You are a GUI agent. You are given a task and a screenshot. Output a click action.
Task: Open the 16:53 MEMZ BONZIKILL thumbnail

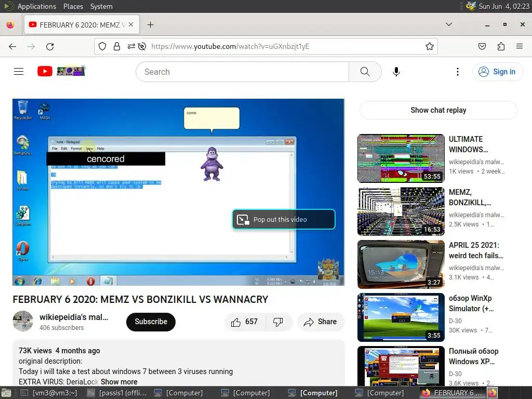pos(401,211)
